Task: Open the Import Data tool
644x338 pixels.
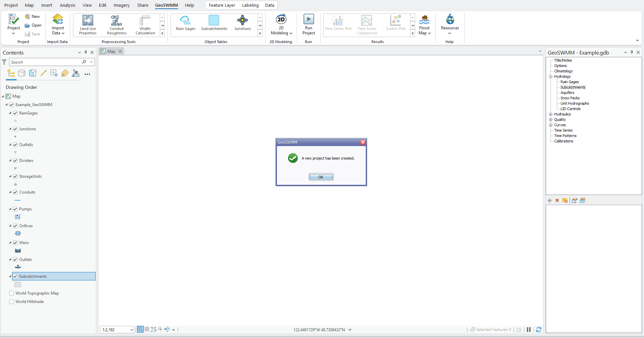Action: [x=58, y=24]
